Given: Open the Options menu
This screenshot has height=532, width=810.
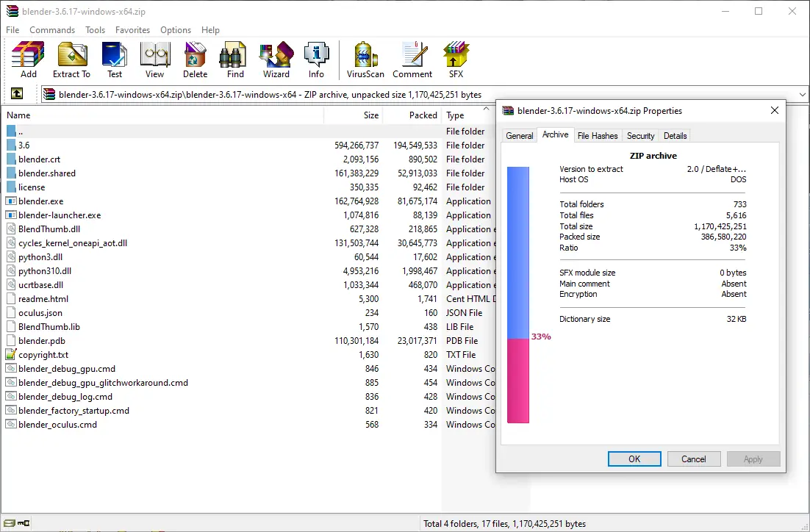Looking at the screenshot, I should [176, 30].
